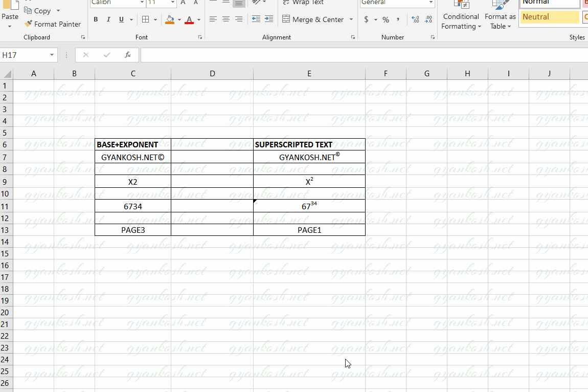Toggle bold formatting in the Font group
The image size is (588, 392).
(x=96, y=19)
